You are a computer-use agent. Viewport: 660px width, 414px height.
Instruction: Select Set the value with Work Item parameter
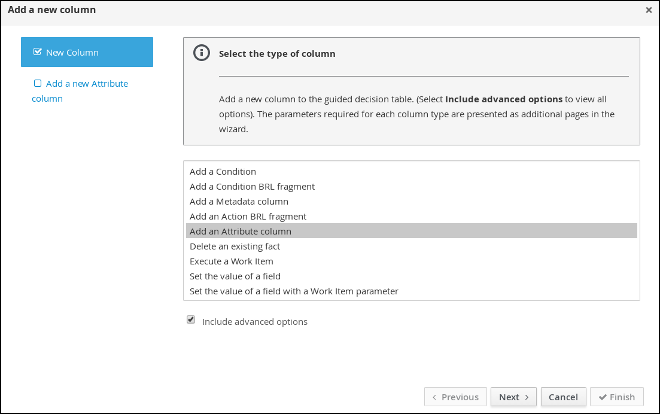click(293, 292)
